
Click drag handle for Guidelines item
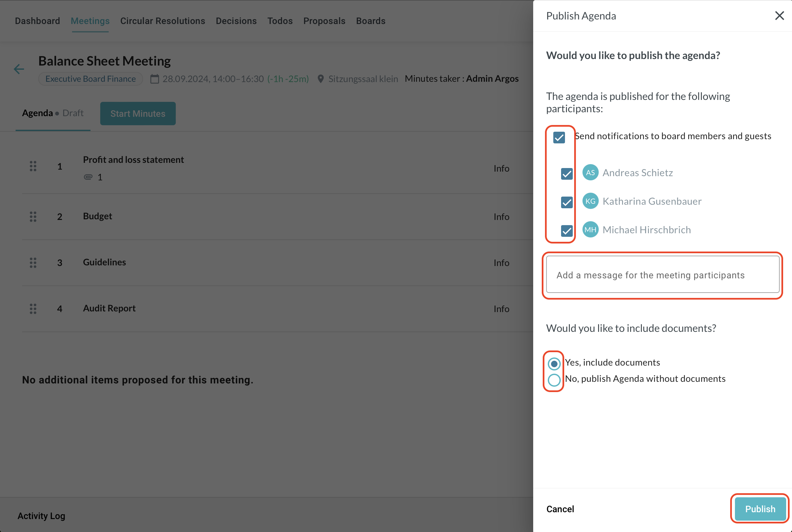tap(33, 263)
